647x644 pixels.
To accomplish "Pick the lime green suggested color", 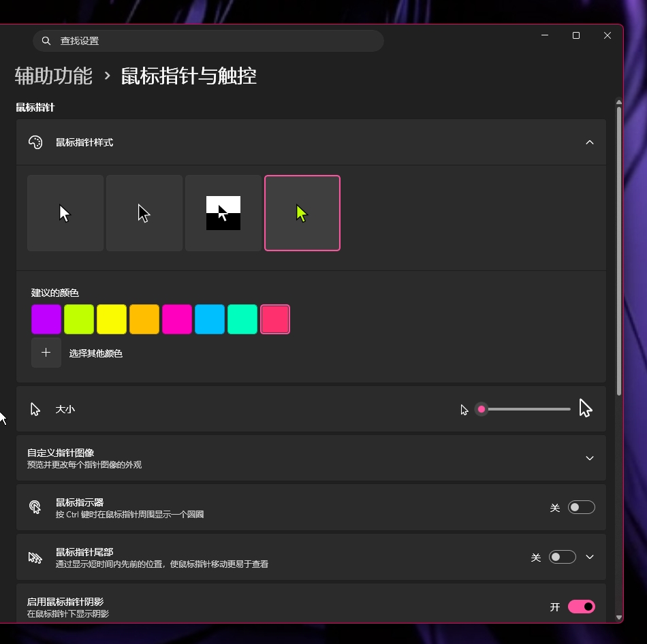I will [x=79, y=319].
